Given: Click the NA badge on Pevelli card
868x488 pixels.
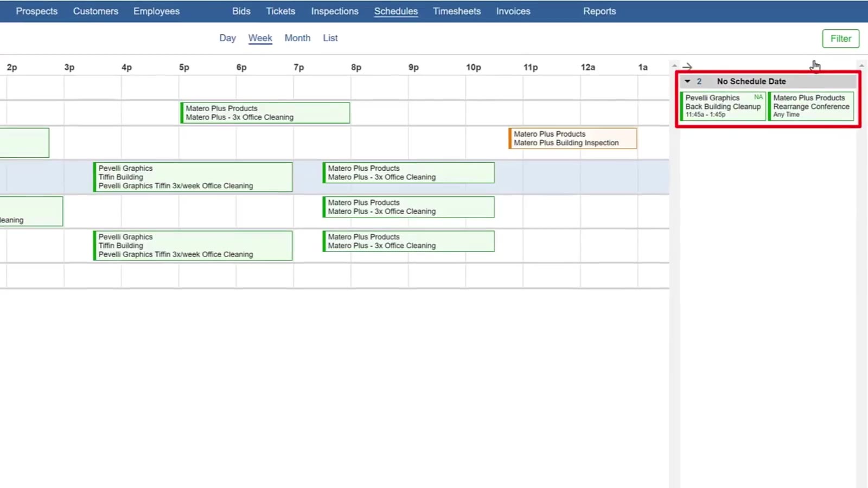Looking at the screenshot, I should point(758,97).
